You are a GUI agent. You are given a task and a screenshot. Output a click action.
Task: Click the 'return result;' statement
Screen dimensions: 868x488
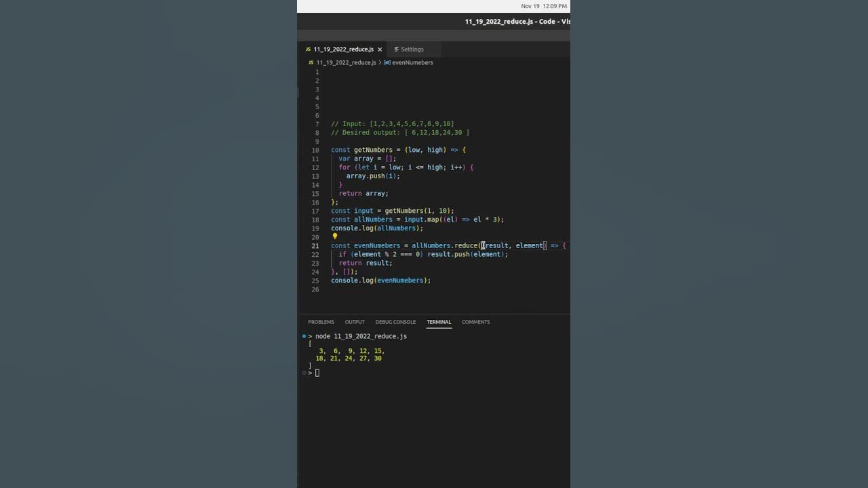click(366, 263)
